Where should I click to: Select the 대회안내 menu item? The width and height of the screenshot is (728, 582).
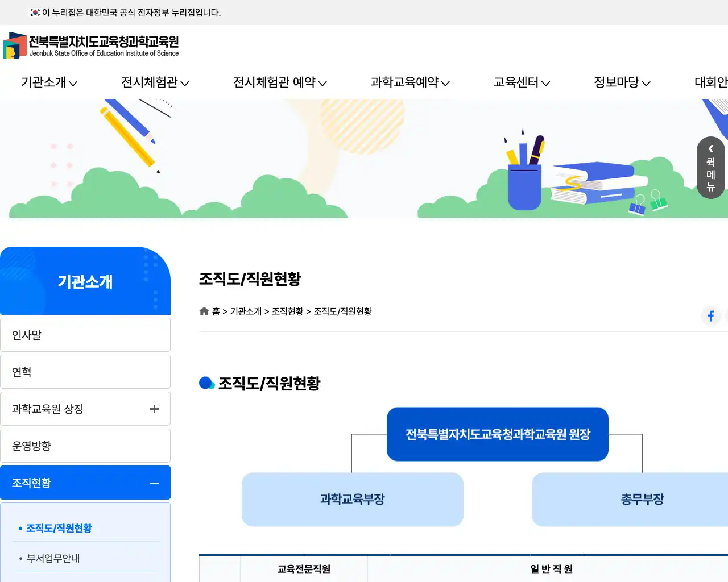711,82
